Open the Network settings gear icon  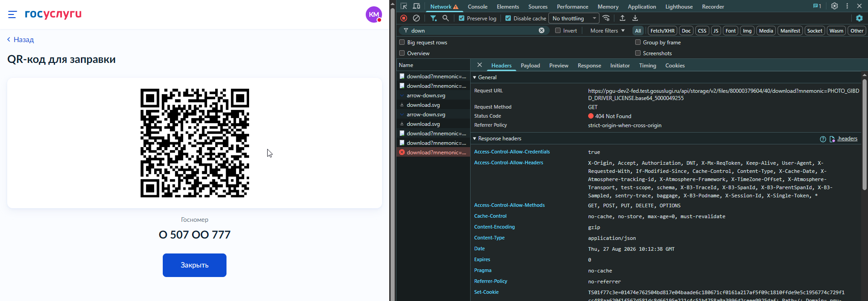[859, 18]
